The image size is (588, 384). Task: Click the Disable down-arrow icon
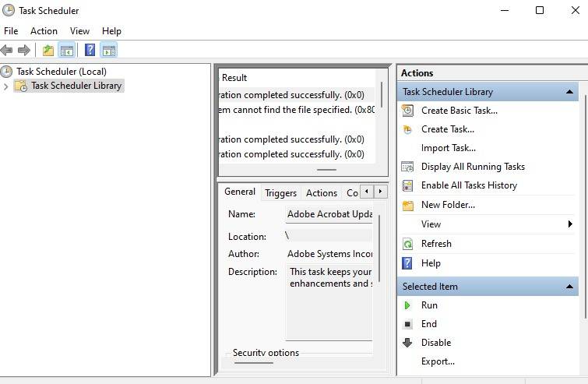pyautogui.click(x=407, y=343)
